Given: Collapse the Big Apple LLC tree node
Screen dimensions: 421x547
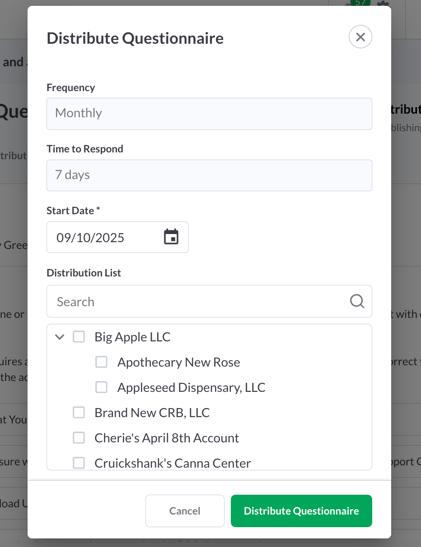Looking at the screenshot, I should (60, 337).
